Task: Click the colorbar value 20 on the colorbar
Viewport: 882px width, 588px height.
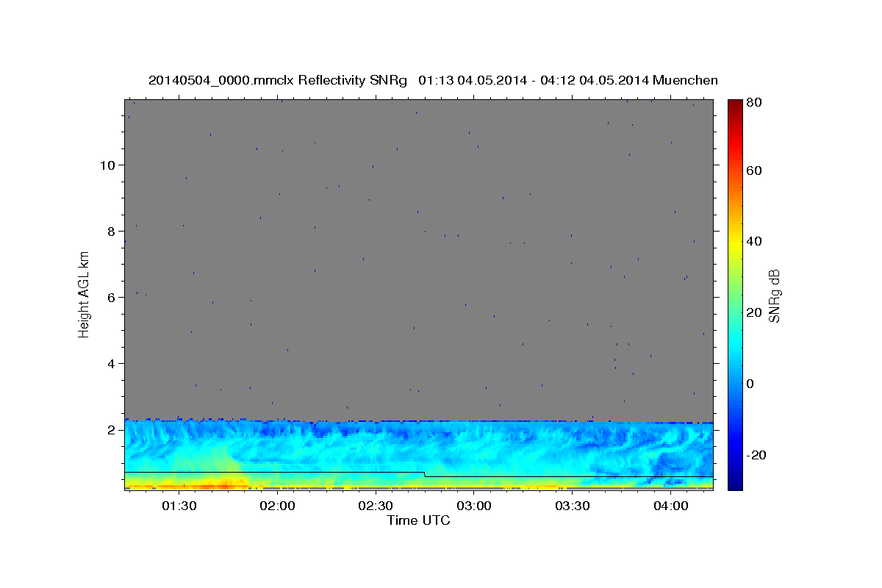Action: coord(753,312)
